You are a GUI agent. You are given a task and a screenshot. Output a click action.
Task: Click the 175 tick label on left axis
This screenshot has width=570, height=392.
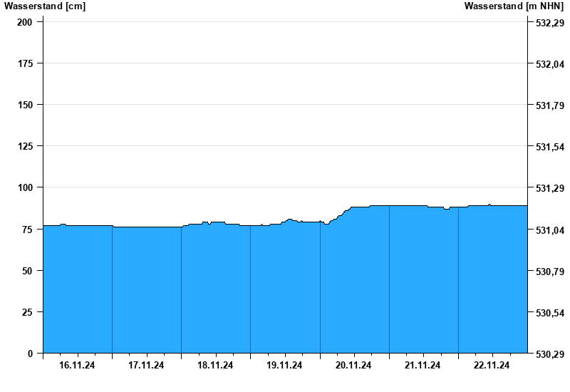[25, 63]
